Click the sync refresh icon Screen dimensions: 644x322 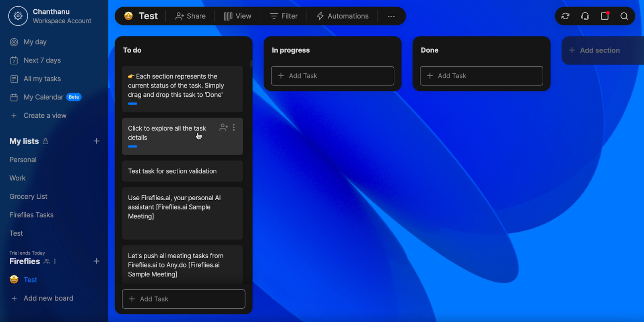coord(566,16)
